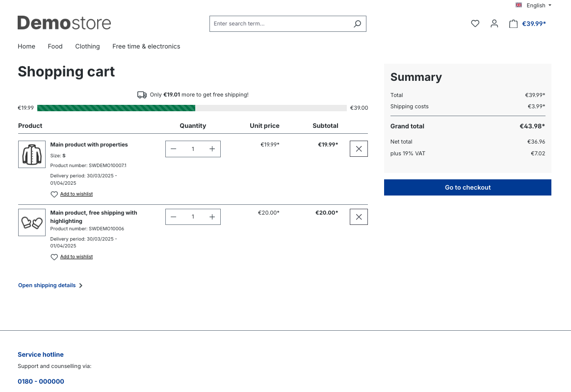The image size is (571, 392).
Task: Go to the Food category
Action: click(x=55, y=47)
